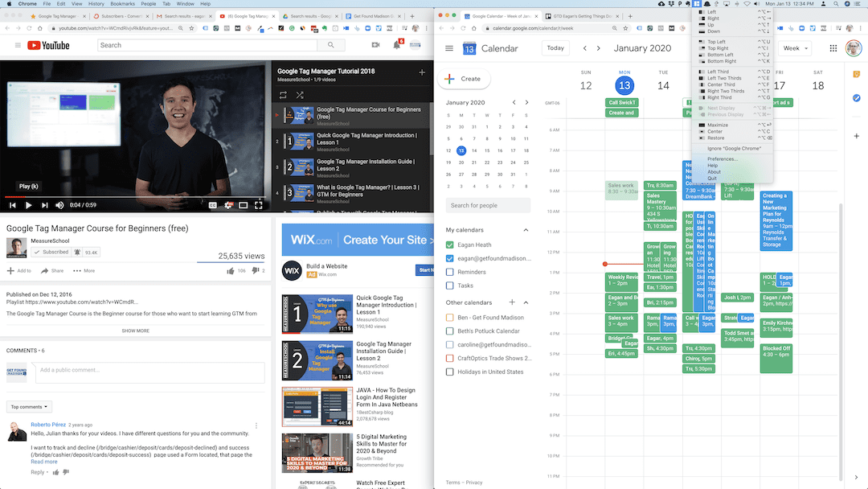This screenshot has width=868, height=489.
Task: Expand Roberto Pérez's comment with Read more
Action: pos(43,462)
